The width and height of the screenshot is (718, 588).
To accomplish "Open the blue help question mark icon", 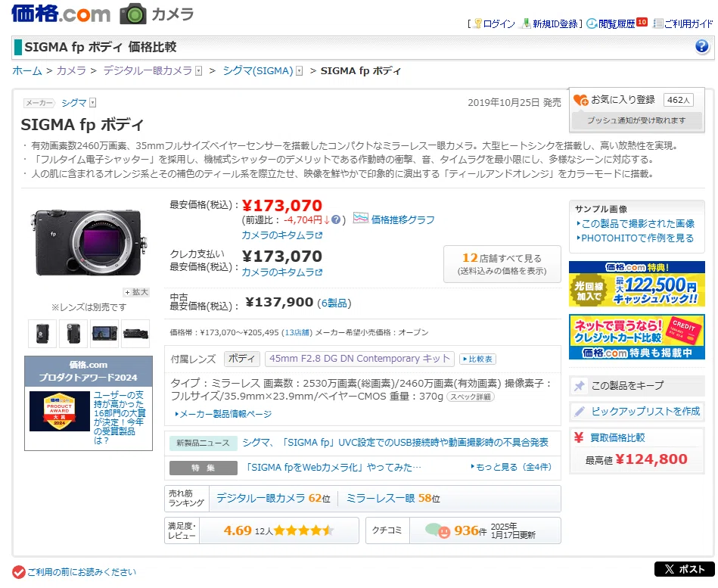I will 701,46.
